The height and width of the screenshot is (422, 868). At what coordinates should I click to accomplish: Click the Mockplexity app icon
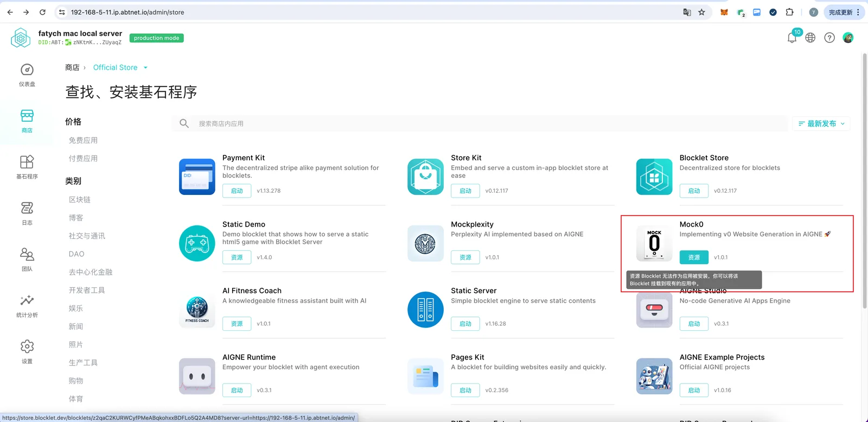[x=426, y=243]
